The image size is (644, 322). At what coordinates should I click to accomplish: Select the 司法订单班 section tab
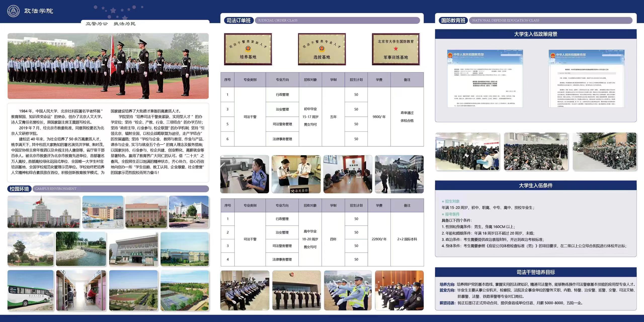click(x=238, y=20)
